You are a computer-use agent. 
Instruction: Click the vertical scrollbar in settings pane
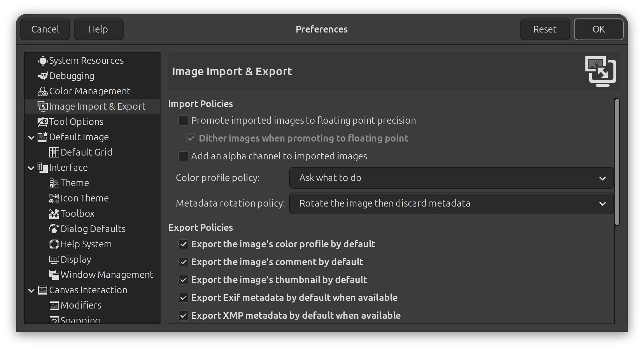coord(617,162)
